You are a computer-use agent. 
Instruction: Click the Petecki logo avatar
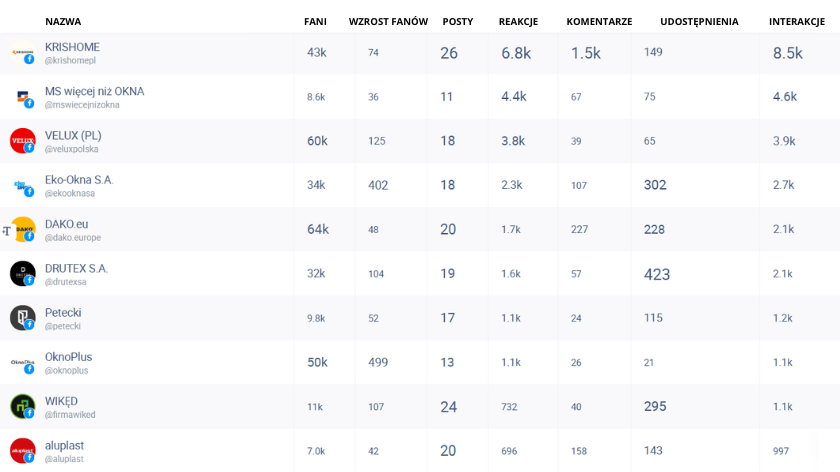(x=22, y=318)
